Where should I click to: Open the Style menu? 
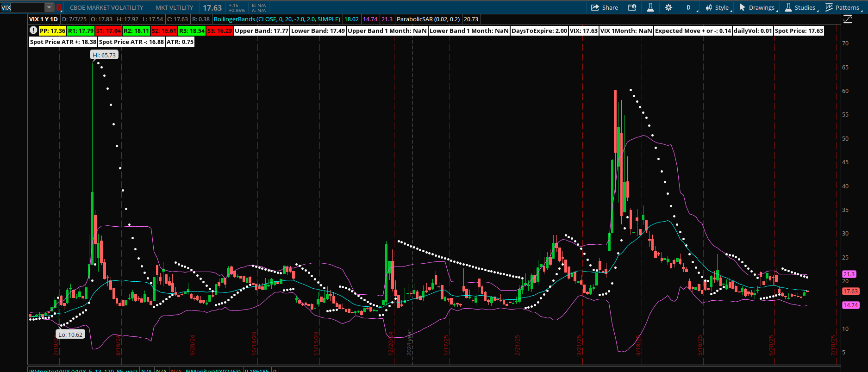click(718, 7)
